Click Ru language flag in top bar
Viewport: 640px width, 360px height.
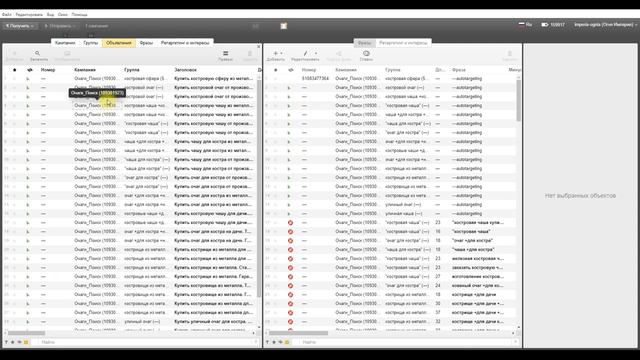(x=522, y=24)
